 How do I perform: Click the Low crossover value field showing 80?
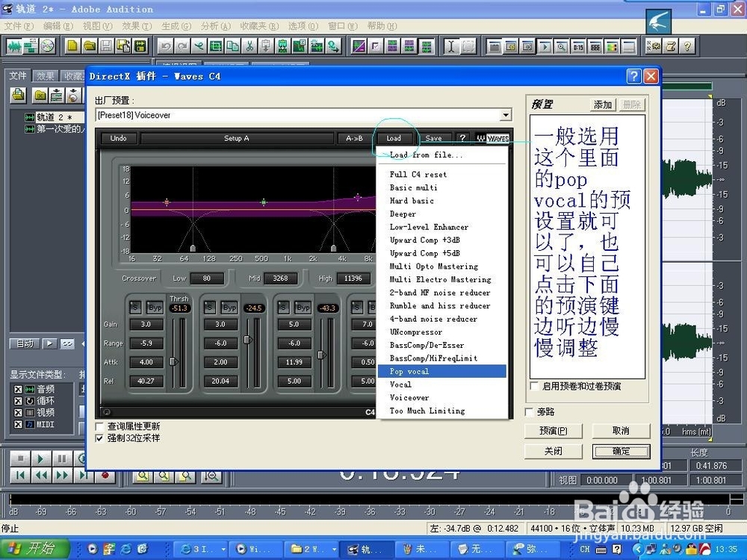click(x=207, y=278)
